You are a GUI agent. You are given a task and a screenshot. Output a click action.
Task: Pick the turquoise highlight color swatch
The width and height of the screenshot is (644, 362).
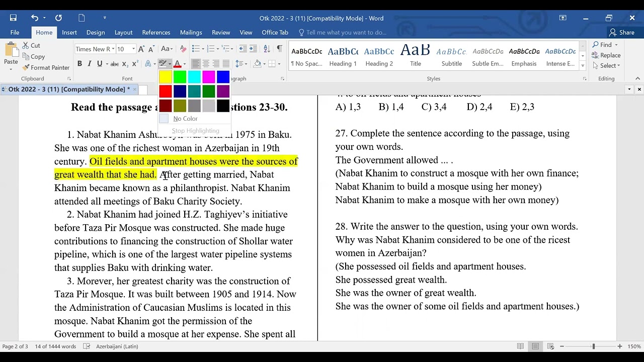tap(194, 77)
